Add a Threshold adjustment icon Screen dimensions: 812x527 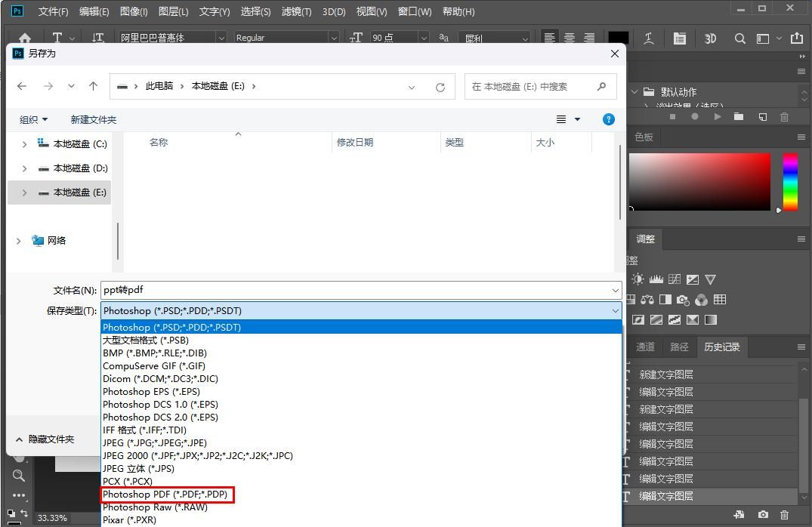pyautogui.click(x=675, y=320)
